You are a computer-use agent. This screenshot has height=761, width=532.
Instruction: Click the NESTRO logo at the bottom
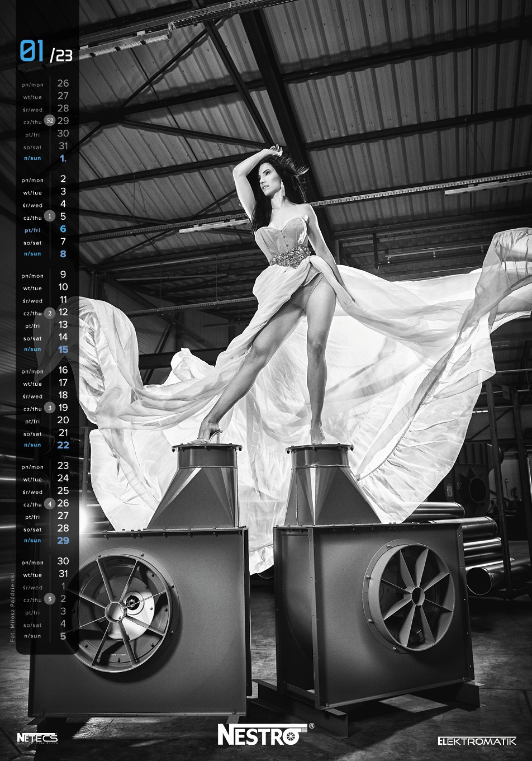click(x=265, y=734)
